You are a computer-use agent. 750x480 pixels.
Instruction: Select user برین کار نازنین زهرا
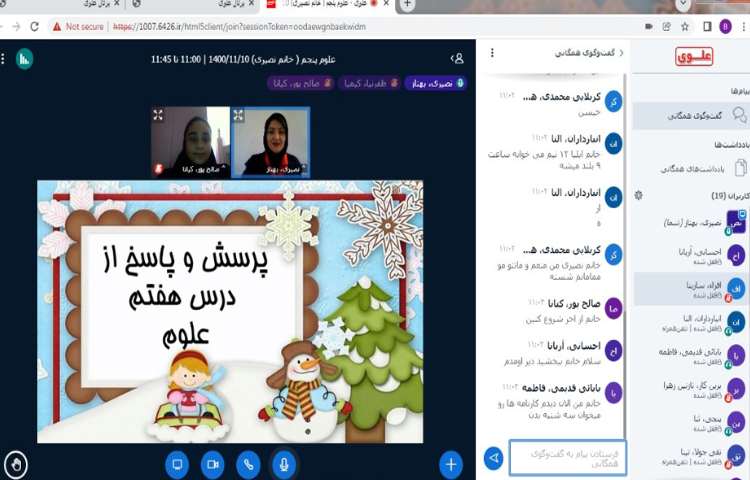click(692, 389)
